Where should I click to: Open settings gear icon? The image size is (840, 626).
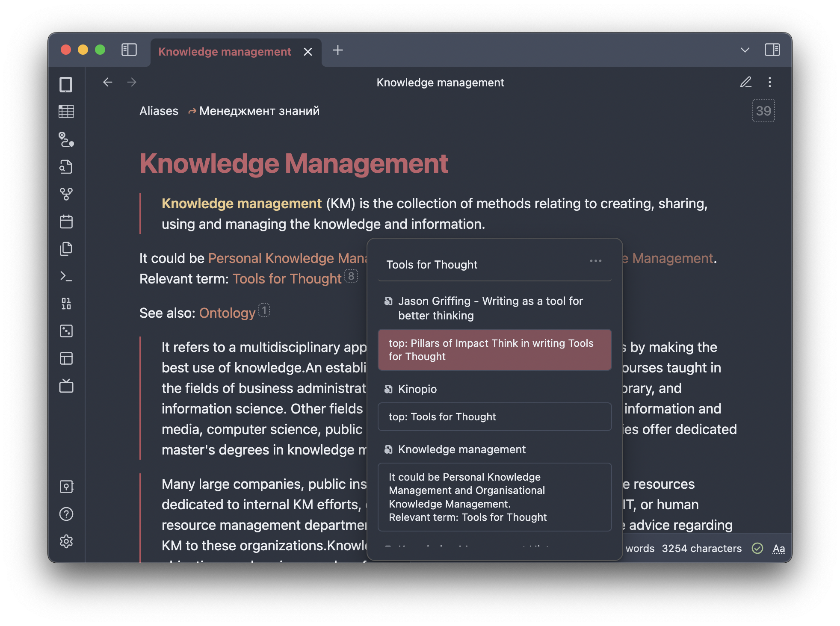click(x=66, y=541)
